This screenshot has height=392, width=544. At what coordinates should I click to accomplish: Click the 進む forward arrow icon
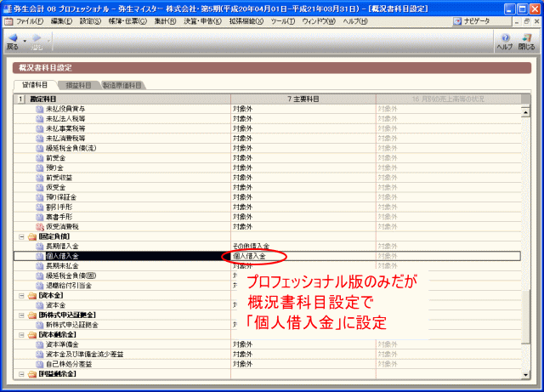(x=37, y=37)
